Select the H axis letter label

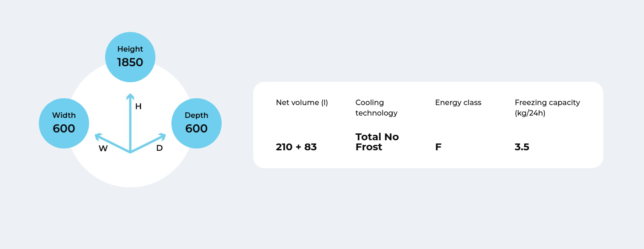[138, 106]
